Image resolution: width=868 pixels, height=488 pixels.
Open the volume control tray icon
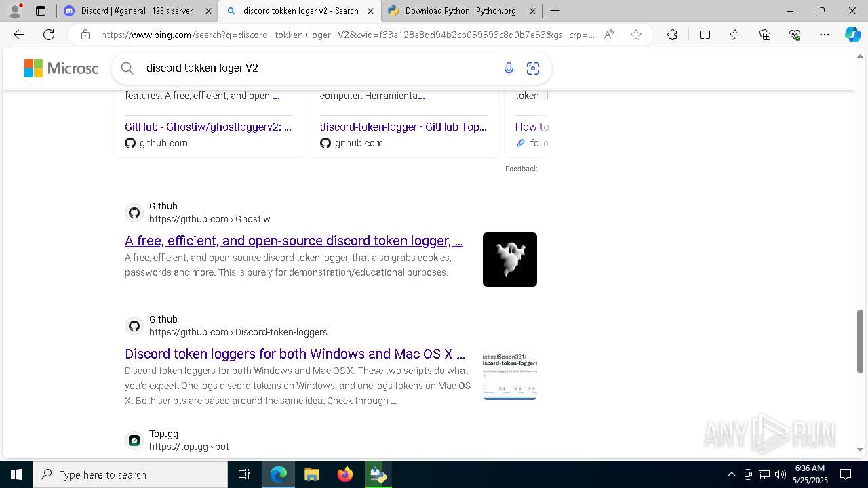point(780,474)
